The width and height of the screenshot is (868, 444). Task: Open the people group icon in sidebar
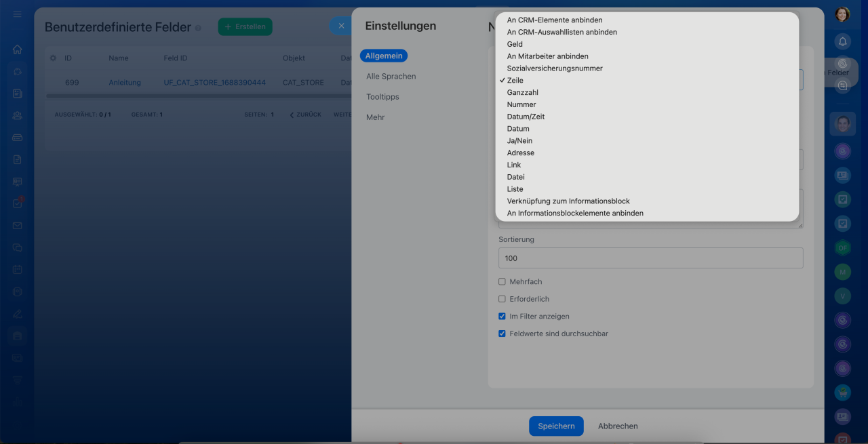coord(17,115)
